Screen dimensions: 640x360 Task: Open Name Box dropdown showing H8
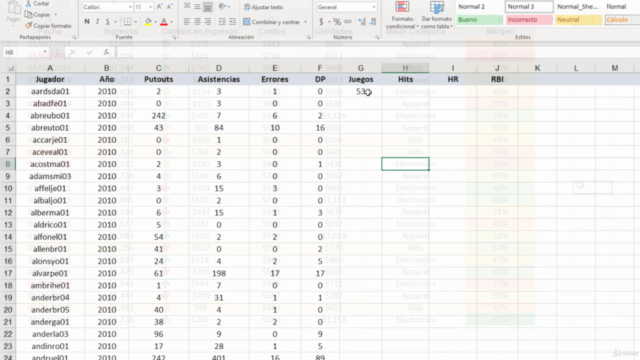point(44,52)
